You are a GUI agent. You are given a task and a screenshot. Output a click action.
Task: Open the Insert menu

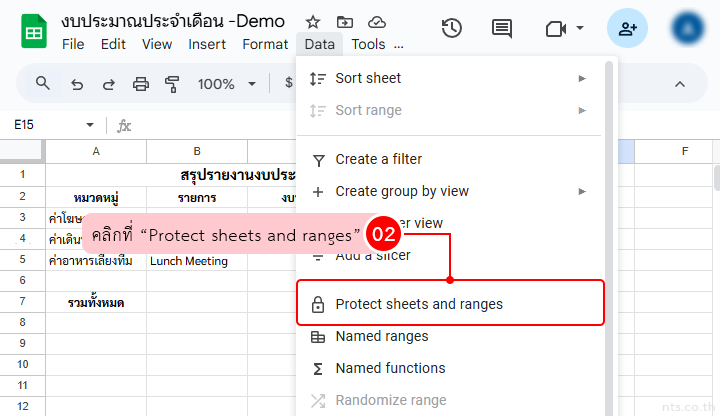coord(207,44)
